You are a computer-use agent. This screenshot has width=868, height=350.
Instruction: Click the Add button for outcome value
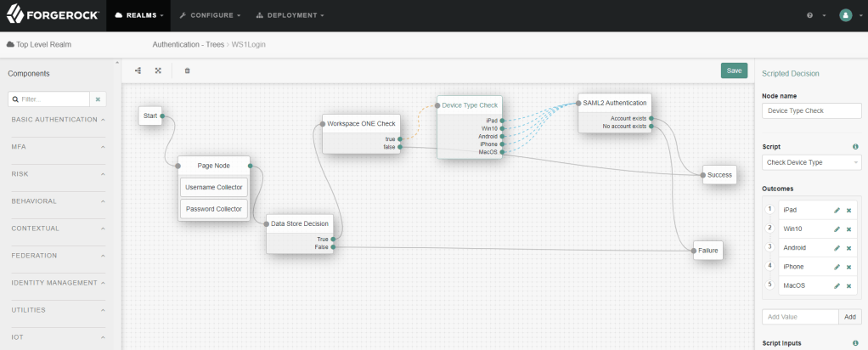point(849,316)
